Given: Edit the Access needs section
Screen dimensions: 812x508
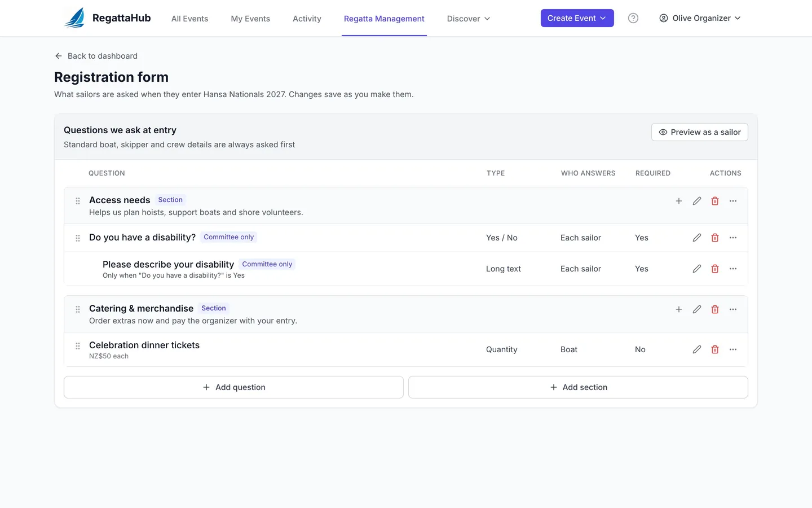Looking at the screenshot, I should pos(697,201).
